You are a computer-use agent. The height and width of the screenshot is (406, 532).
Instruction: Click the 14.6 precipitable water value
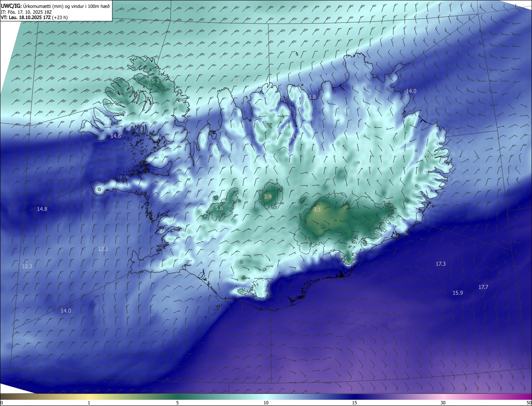click(116, 136)
